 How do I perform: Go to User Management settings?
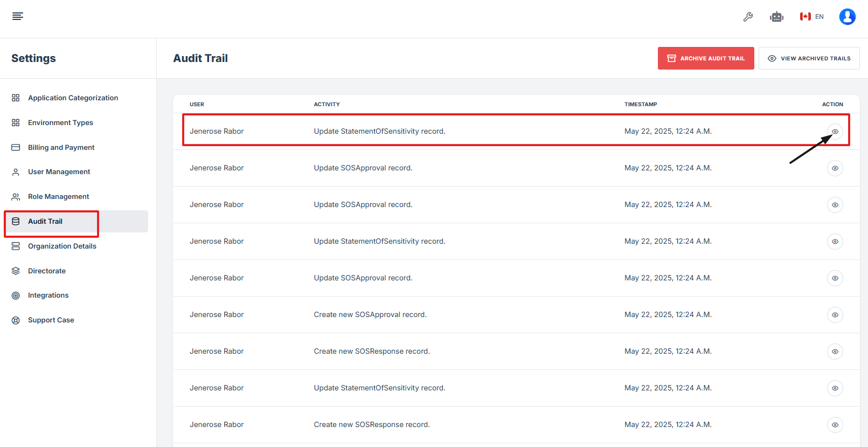[x=59, y=171]
